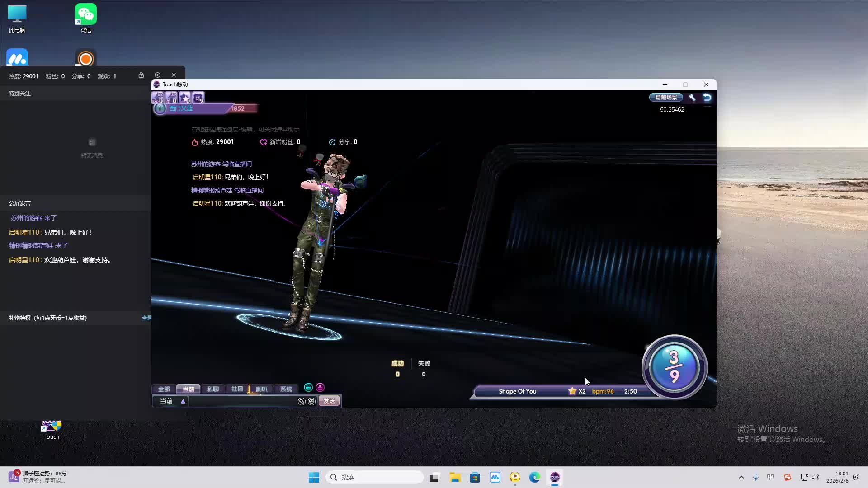Click the wrench settings icon

[x=692, y=98]
